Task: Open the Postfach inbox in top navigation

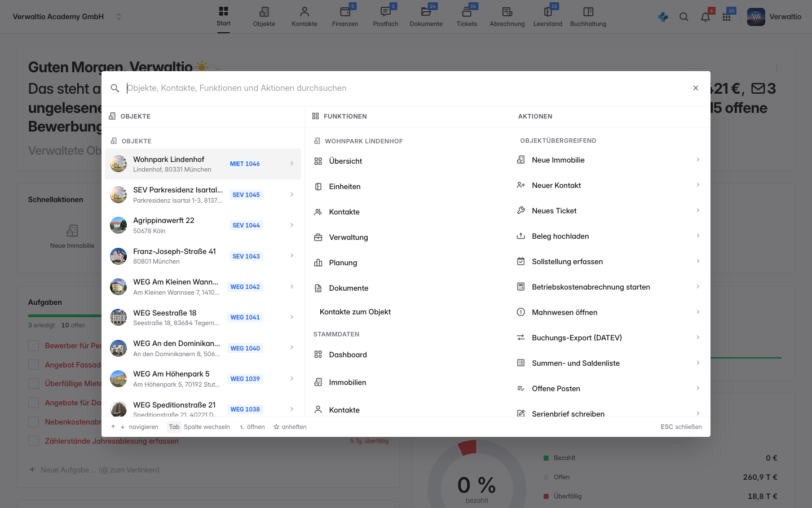Action: 386,16
